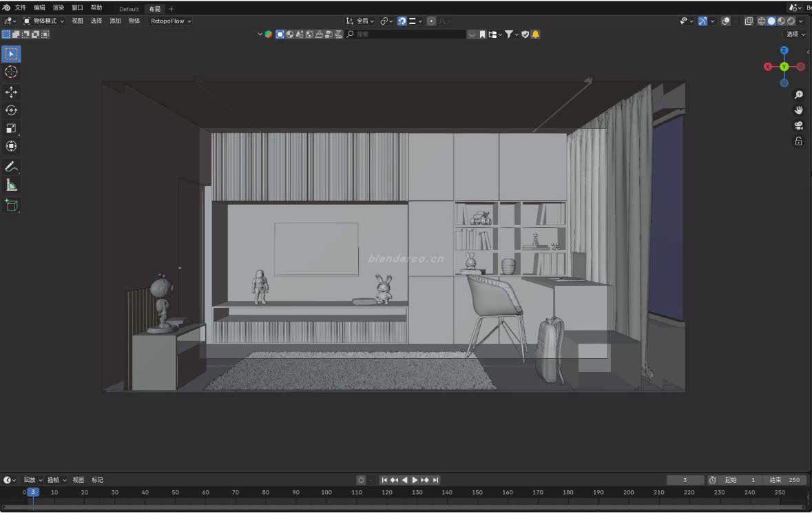Toggle auto keying record button
Viewport: 812px width, 513px height.
click(361, 480)
